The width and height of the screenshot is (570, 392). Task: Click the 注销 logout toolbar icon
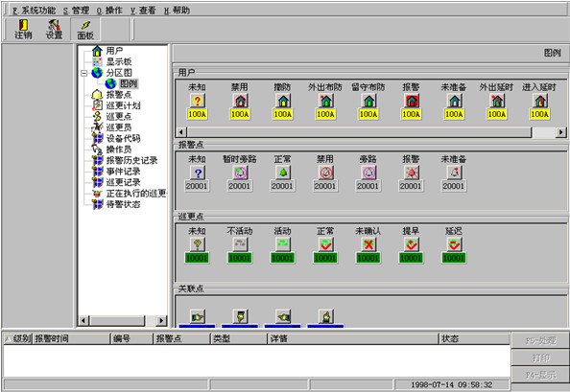24,29
